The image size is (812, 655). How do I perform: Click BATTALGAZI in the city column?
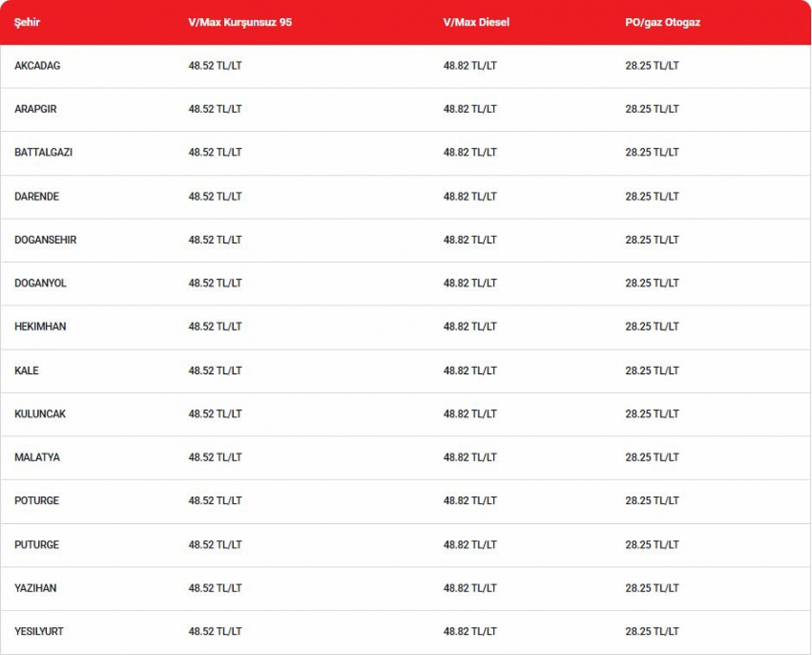coord(43,153)
